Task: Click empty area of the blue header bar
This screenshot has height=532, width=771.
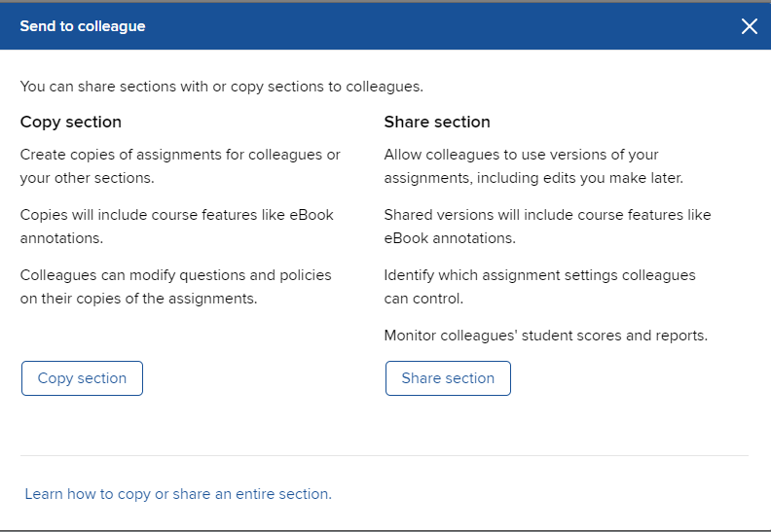Action: pos(438,26)
